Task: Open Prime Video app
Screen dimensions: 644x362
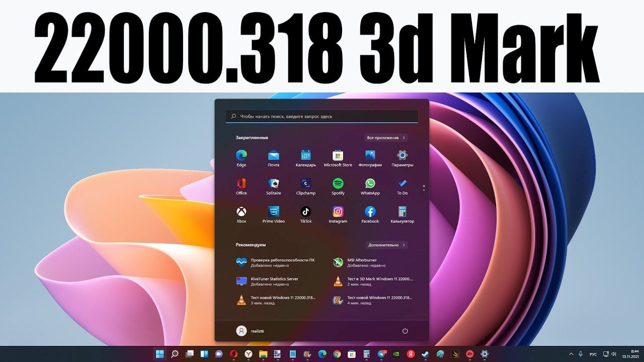Action: 274,214
